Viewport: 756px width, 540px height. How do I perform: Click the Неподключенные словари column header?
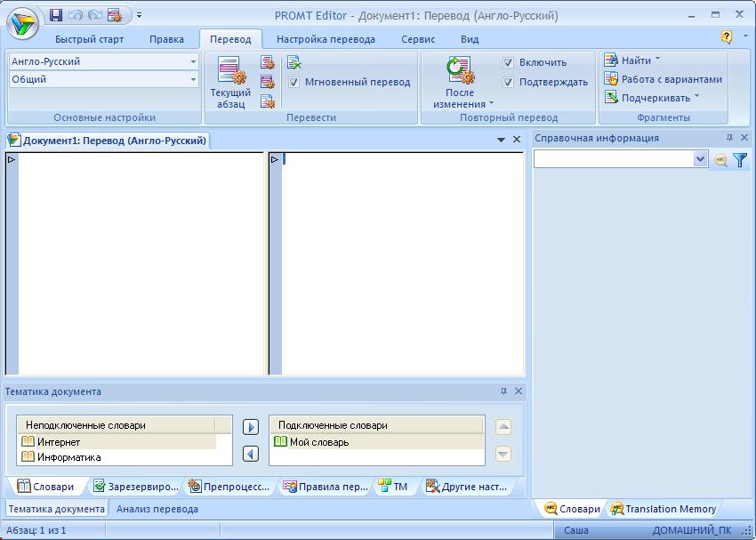click(x=117, y=425)
